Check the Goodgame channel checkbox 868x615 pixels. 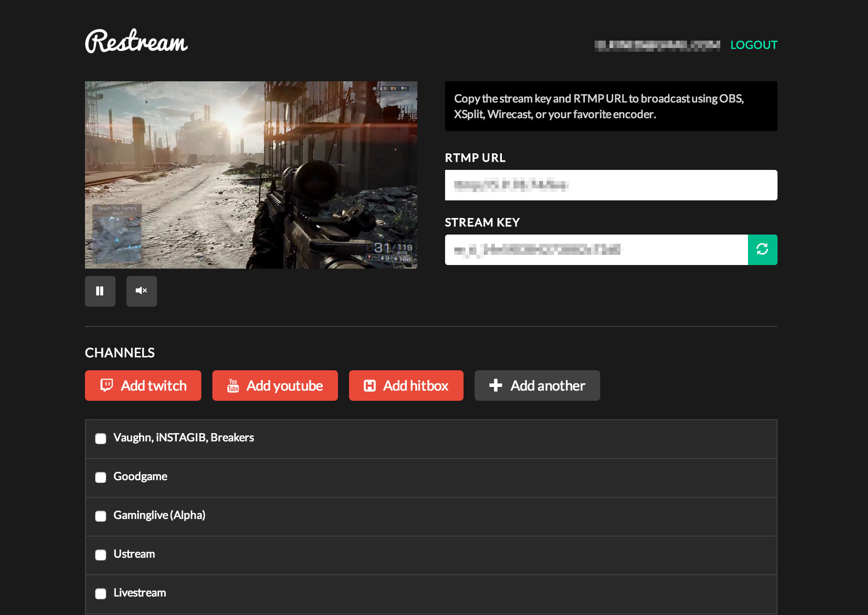click(101, 477)
